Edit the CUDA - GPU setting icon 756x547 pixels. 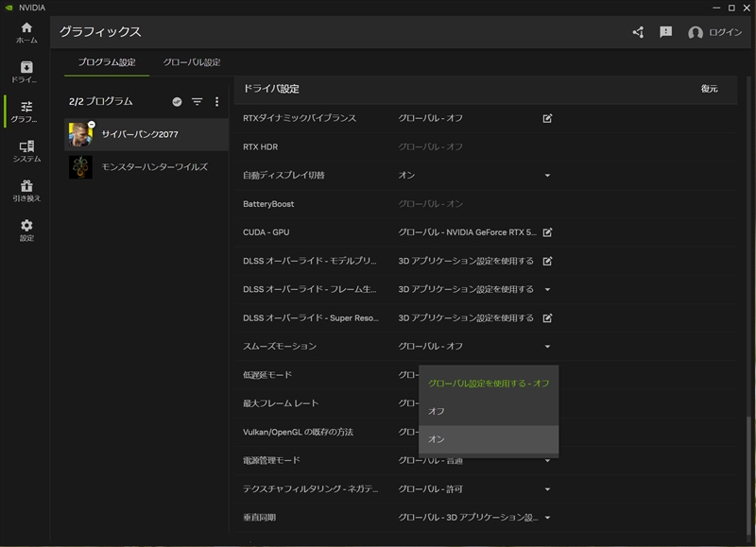click(x=547, y=232)
